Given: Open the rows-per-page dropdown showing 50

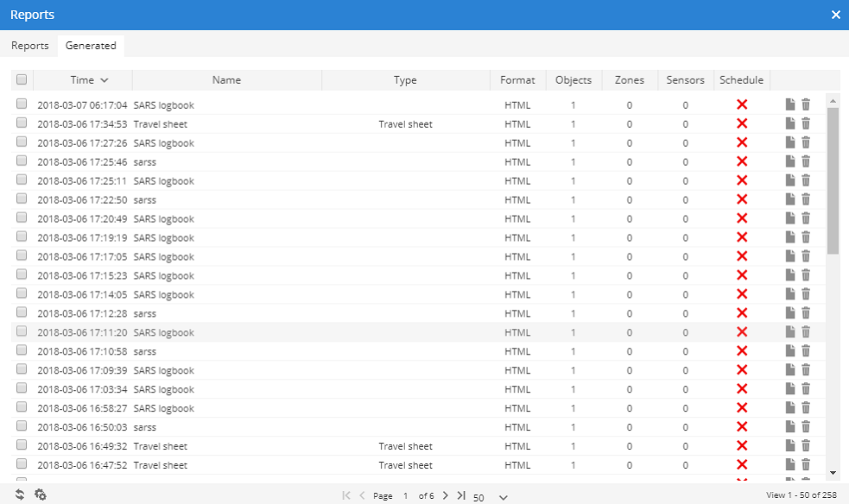Looking at the screenshot, I should [491, 497].
